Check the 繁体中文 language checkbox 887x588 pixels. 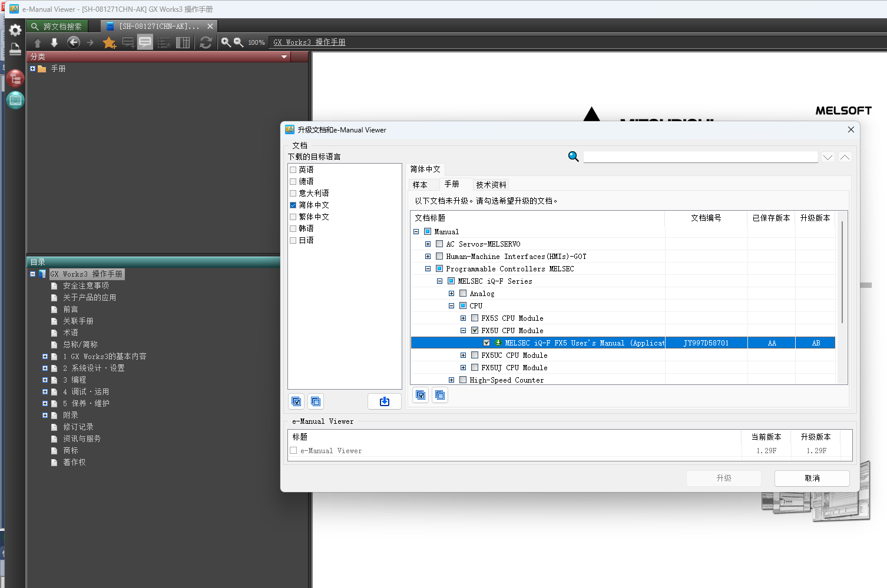[x=293, y=217]
